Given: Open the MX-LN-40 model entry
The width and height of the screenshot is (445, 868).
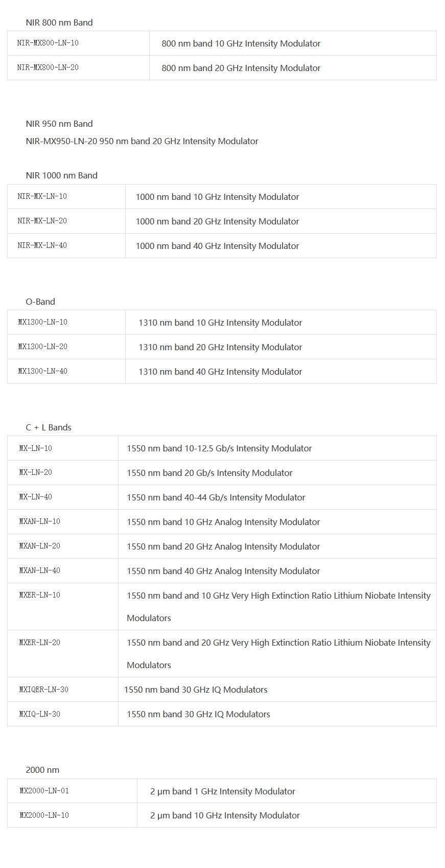Looking at the screenshot, I should point(36,497).
